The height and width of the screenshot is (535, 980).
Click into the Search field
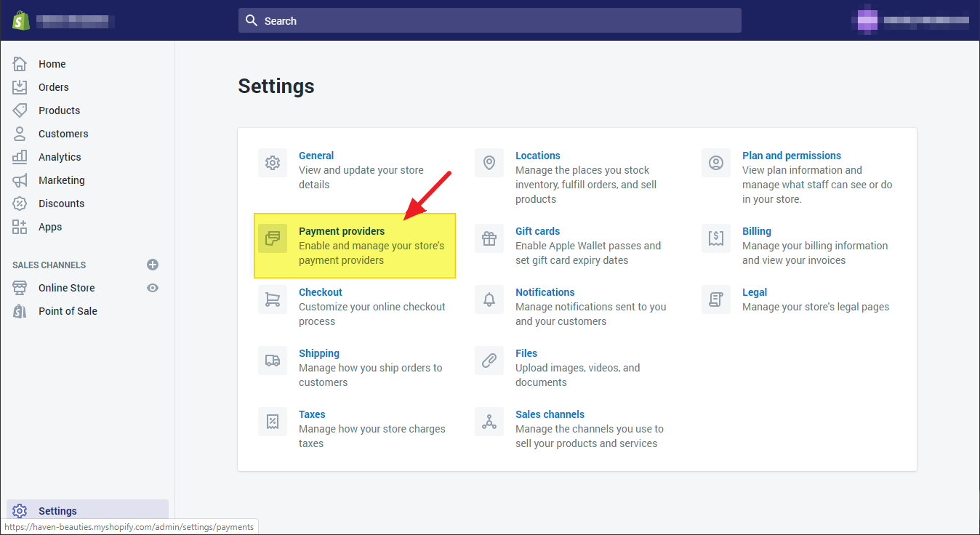[x=489, y=20]
